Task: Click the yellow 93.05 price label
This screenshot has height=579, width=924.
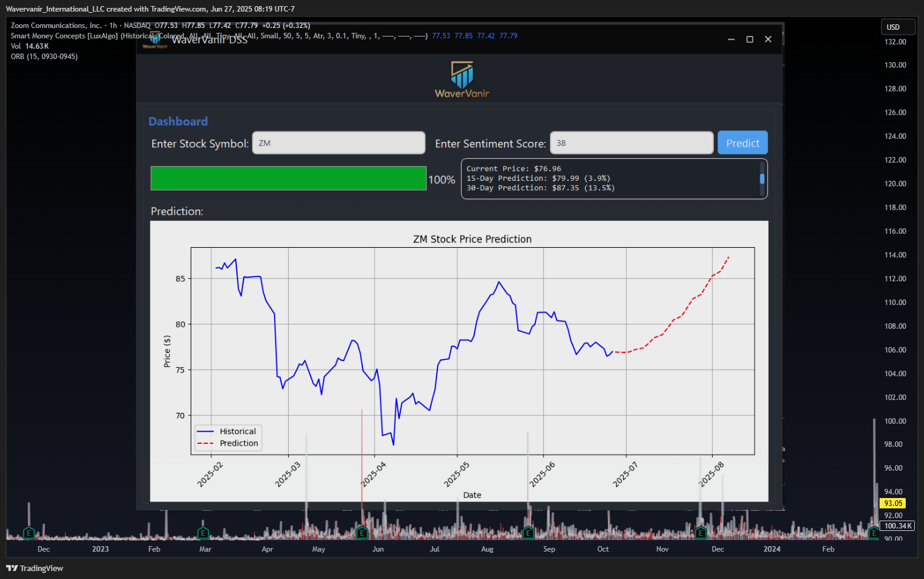Action: [893, 504]
